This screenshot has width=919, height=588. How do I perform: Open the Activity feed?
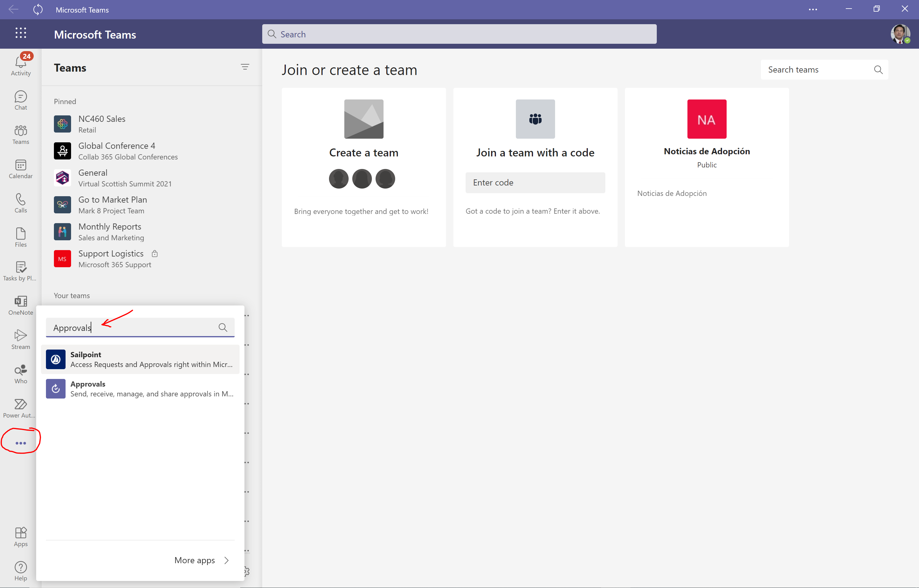coord(21,64)
